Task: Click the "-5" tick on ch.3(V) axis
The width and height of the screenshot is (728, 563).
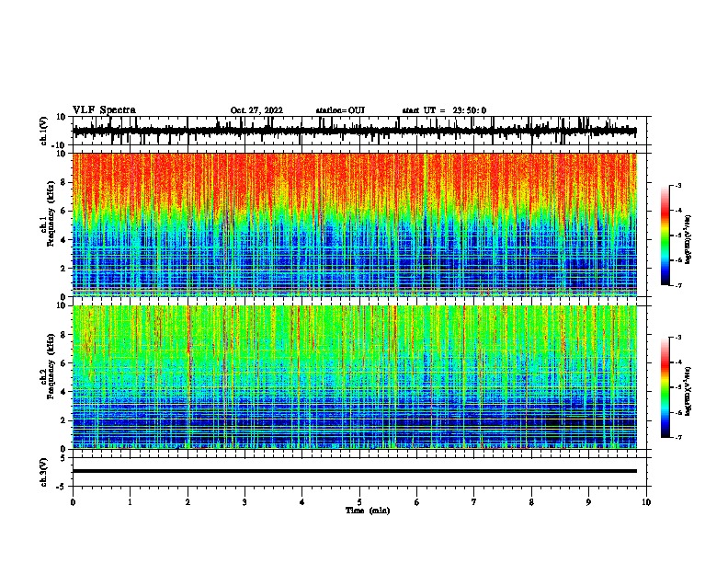Action: 62,487
